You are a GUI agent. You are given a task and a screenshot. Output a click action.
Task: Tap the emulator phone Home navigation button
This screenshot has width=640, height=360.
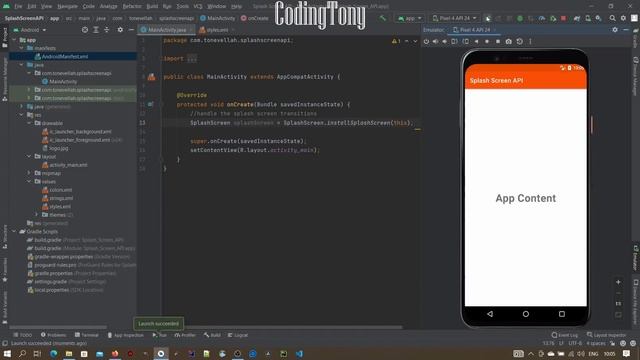[526, 314]
